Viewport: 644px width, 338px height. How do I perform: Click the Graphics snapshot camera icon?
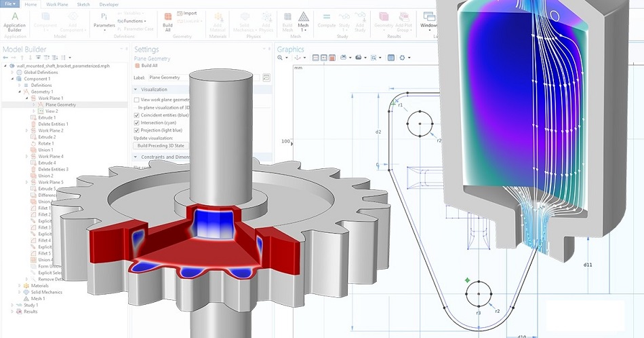point(344,58)
